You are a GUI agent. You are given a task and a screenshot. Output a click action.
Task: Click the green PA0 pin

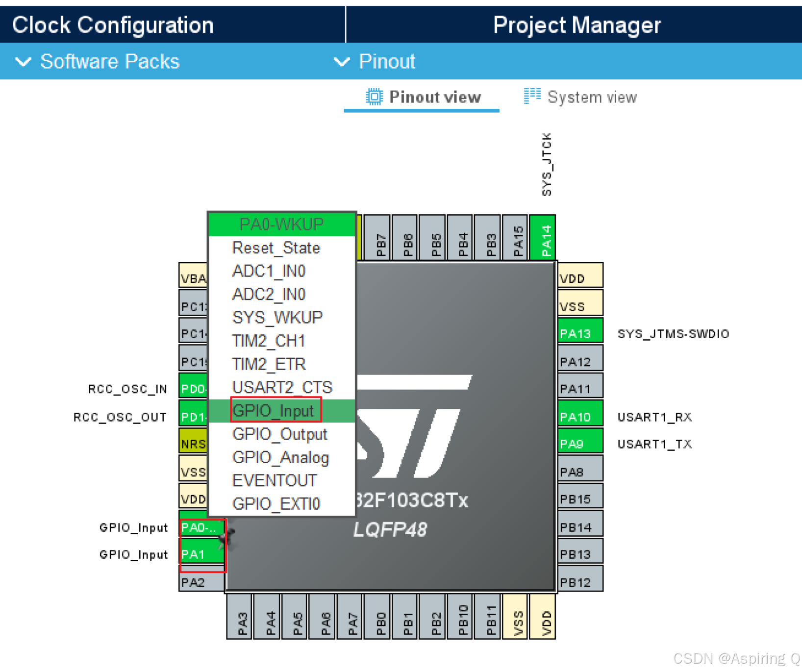[201, 527]
